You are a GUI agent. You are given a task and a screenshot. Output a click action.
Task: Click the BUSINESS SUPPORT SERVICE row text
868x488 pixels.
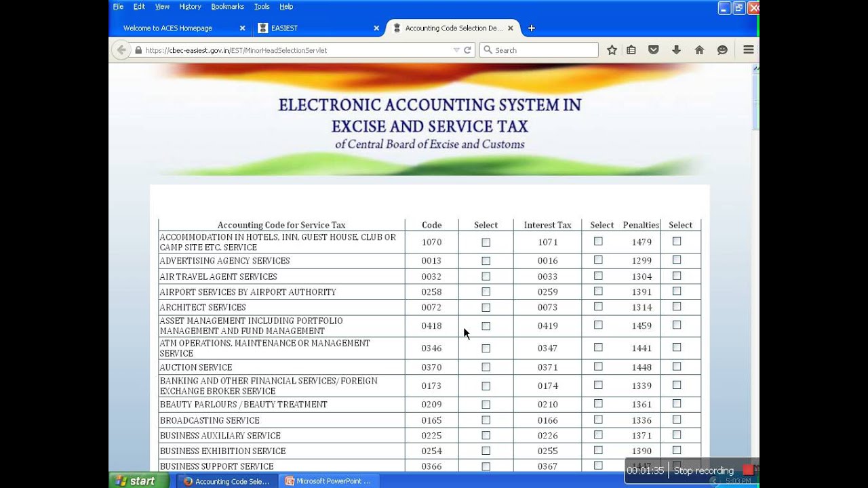click(x=217, y=466)
